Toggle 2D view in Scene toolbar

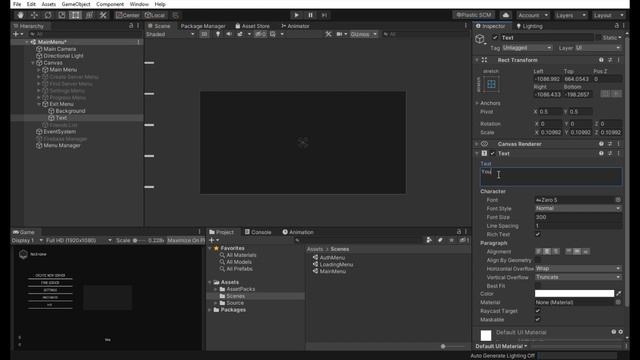tap(204, 34)
